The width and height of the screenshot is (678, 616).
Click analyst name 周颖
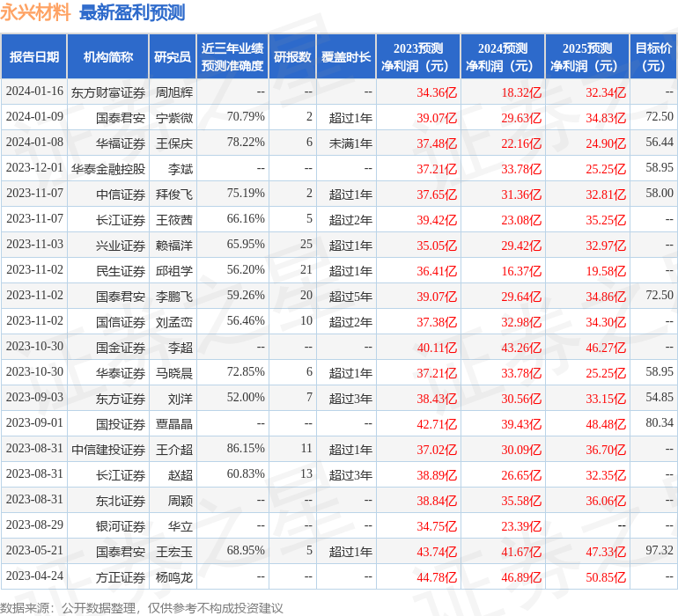(x=181, y=500)
